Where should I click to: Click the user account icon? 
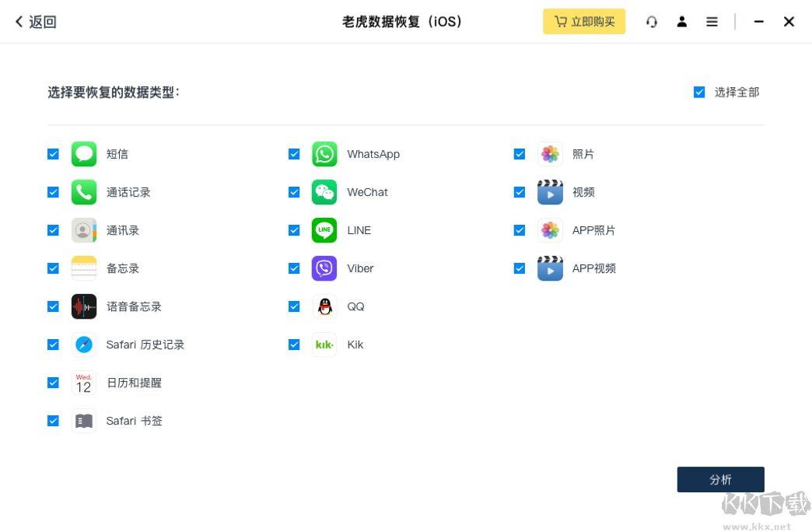pos(682,21)
